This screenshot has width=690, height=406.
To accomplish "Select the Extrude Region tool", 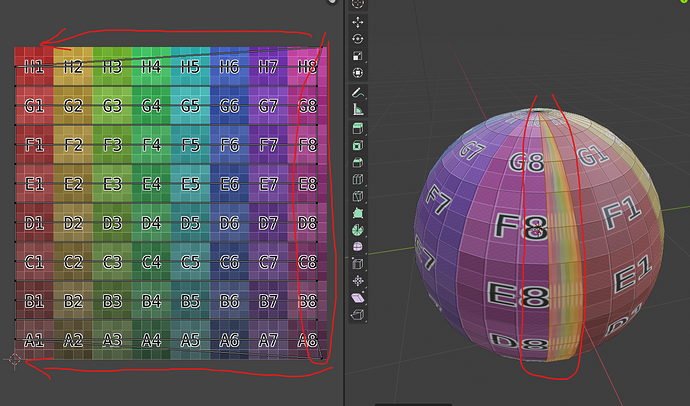I will pos(358,128).
